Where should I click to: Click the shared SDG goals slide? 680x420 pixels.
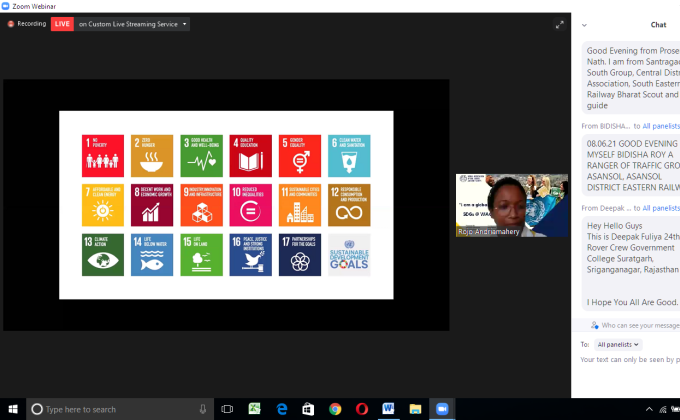tap(226, 204)
